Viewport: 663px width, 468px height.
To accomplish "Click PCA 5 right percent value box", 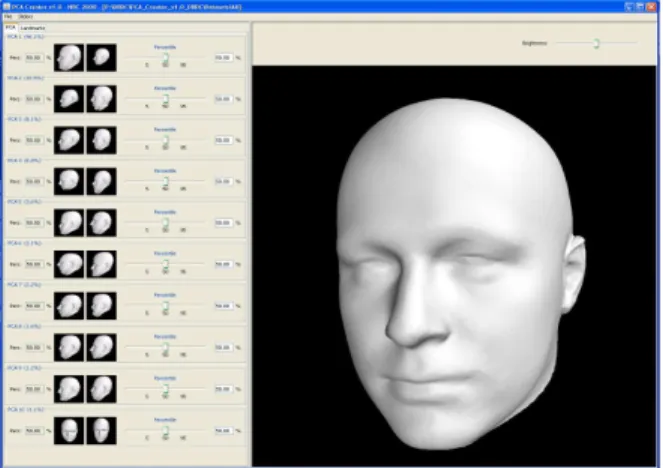I will [223, 222].
